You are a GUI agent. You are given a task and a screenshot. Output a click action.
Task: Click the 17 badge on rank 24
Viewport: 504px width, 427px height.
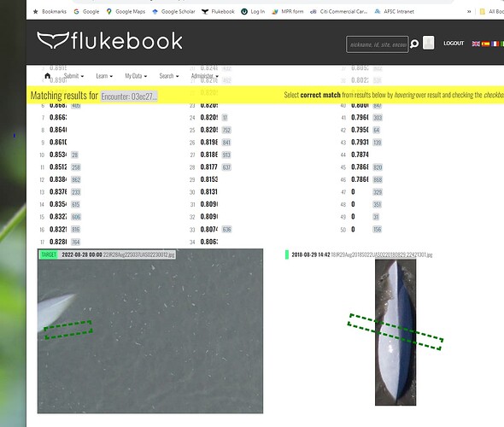click(225, 118)
